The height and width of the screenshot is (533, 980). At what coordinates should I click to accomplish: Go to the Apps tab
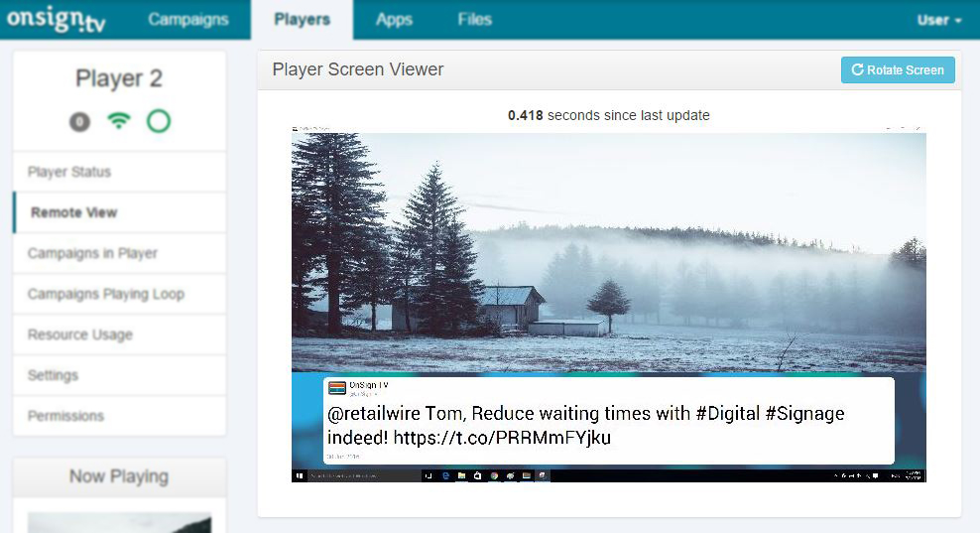pos(394,20)
